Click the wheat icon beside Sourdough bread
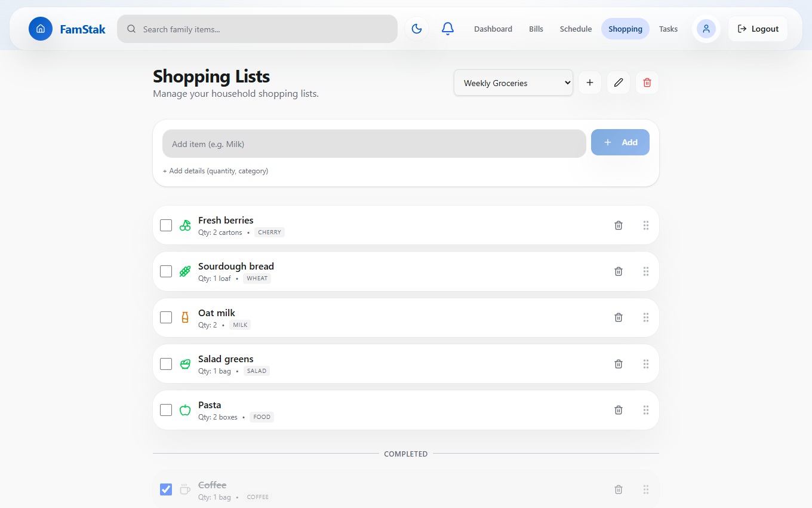 (x=185, y=271)
